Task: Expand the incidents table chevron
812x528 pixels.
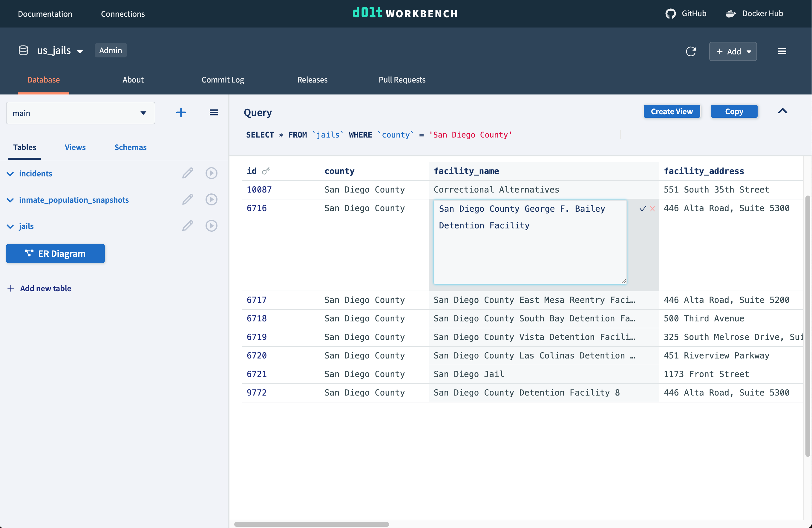Action: (10, 174)
